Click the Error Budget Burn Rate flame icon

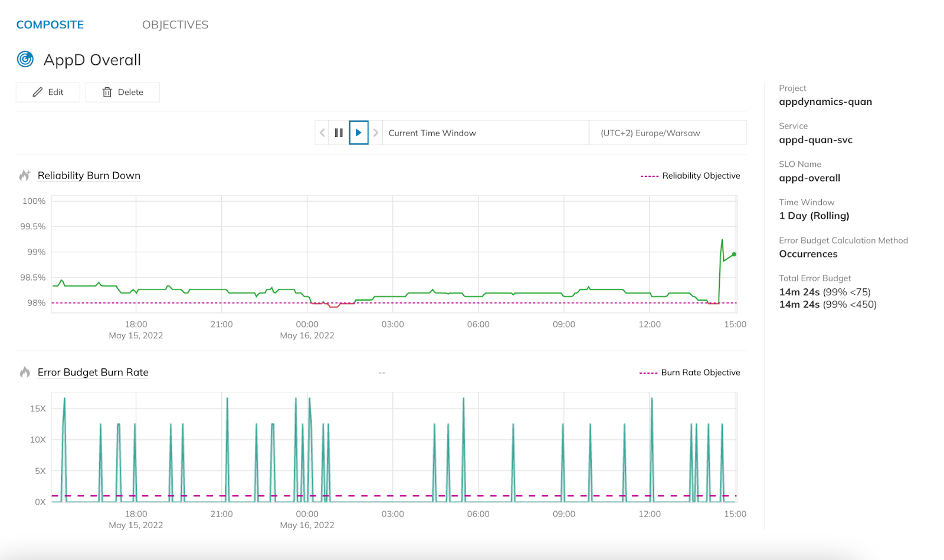[25, 372]
